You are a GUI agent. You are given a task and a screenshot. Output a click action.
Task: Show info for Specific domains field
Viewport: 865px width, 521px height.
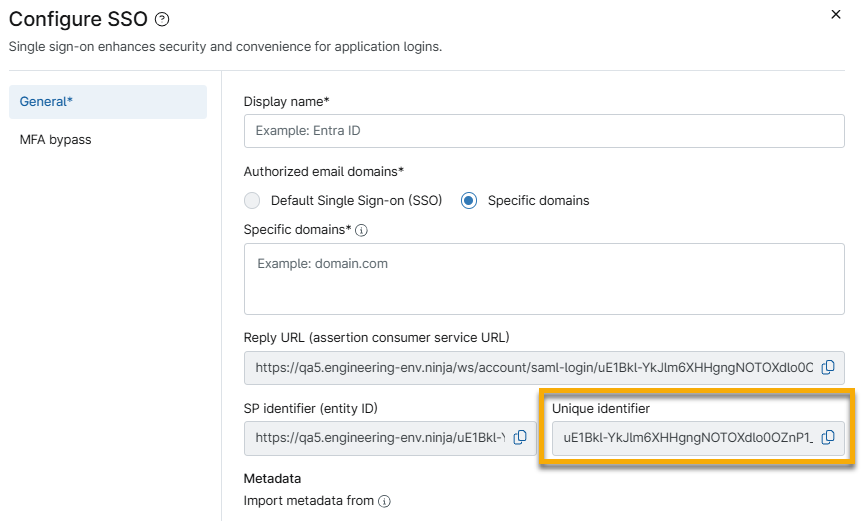point(361,230)
